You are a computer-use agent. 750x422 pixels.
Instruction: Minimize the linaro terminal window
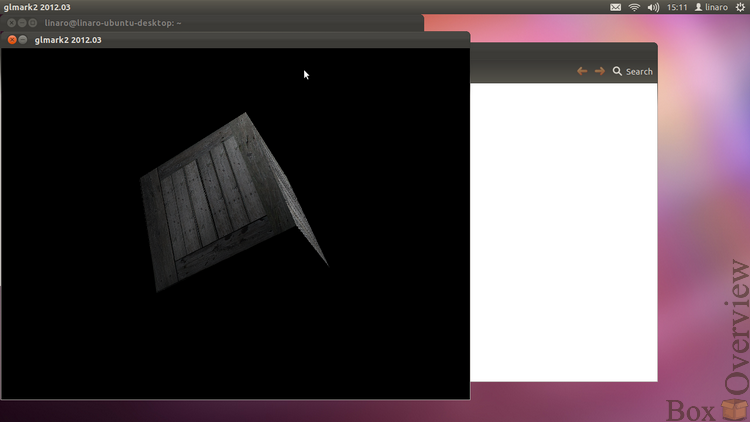[22, 23]
